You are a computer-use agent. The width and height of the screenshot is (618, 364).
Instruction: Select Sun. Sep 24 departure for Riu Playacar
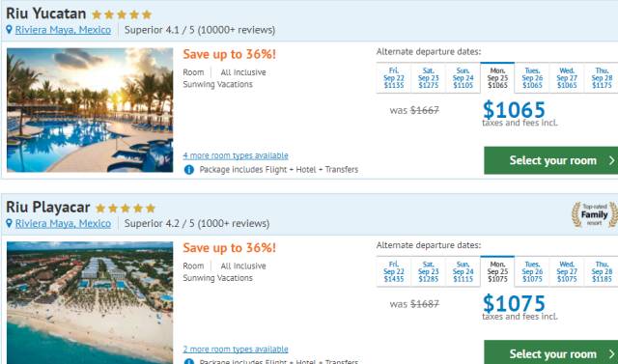tap(463, 271)
